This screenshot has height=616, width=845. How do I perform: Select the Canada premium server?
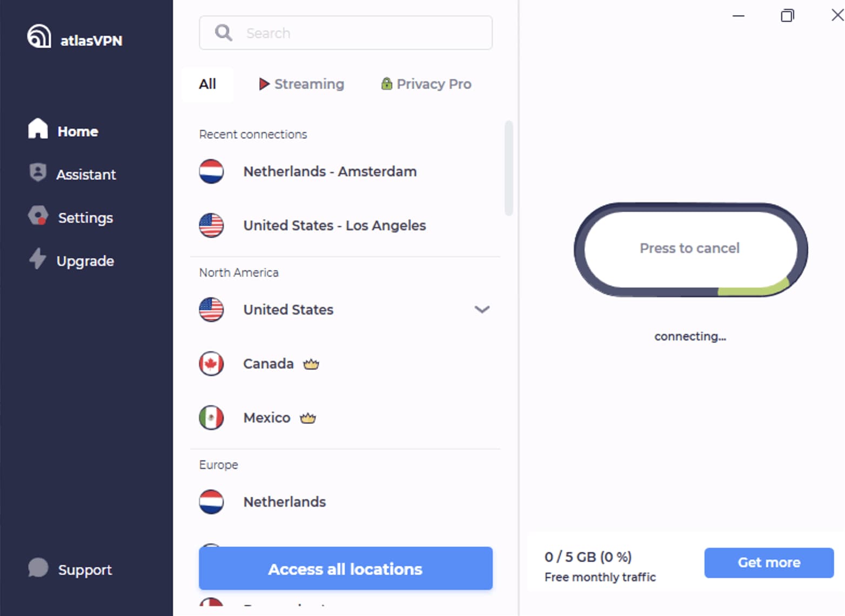[x=268, y=363]
